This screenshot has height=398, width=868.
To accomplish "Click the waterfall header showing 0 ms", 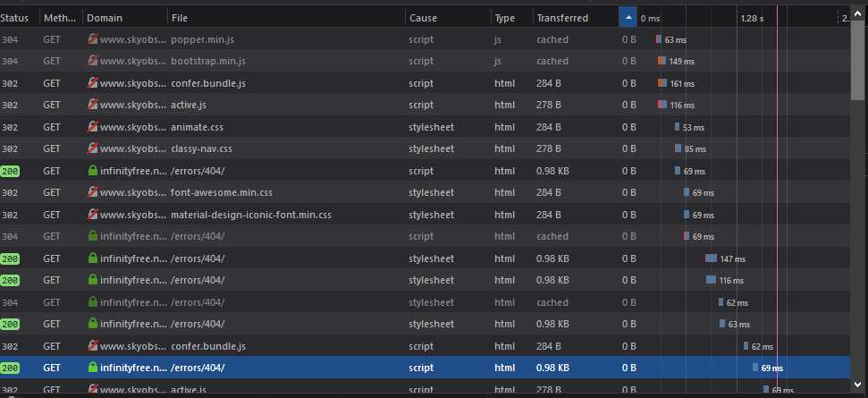I will coord(650,18).
